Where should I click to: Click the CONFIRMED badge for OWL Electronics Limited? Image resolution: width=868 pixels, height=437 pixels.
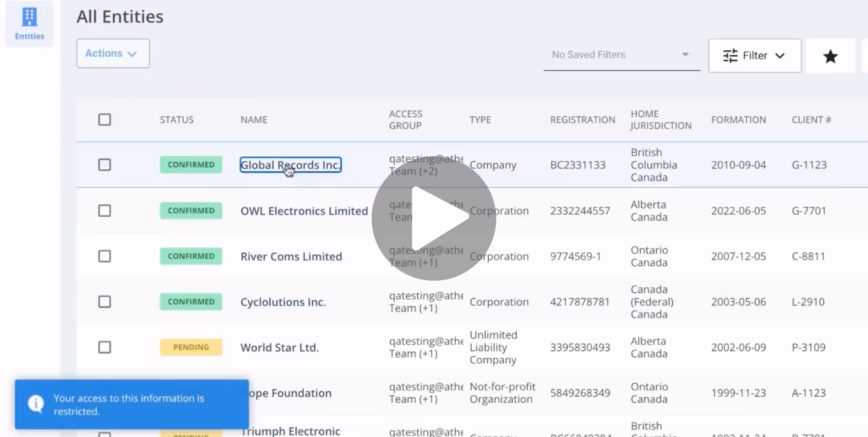(191, 210)
